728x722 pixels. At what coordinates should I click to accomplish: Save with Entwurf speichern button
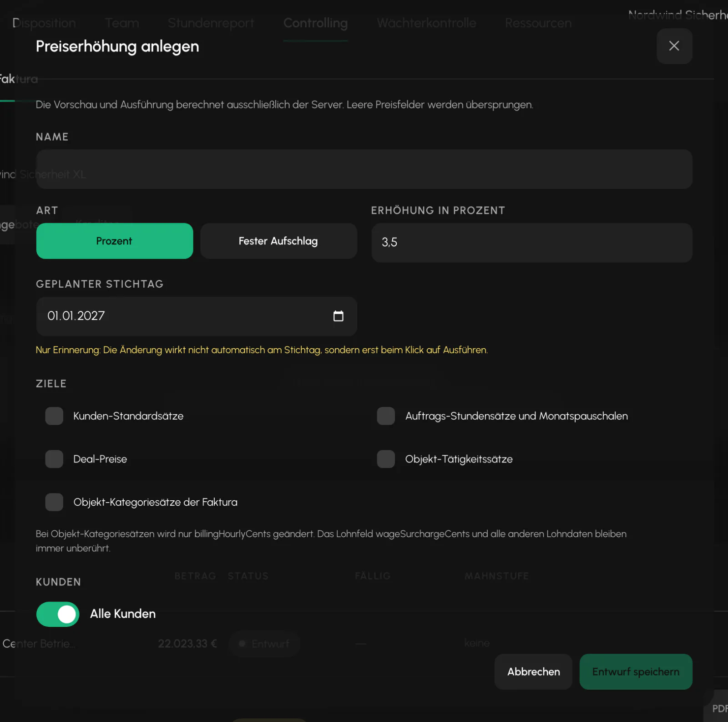point(636,671)
